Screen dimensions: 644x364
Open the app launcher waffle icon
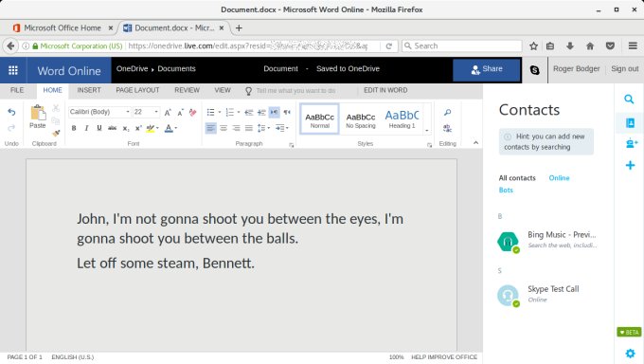(x=13, y=70)
